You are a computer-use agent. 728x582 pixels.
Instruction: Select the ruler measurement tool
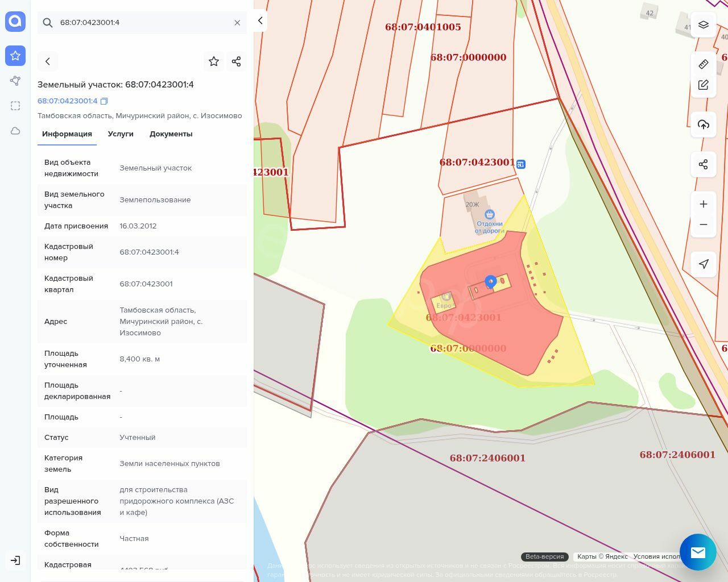pyautogui.click(x=704, y=64)
